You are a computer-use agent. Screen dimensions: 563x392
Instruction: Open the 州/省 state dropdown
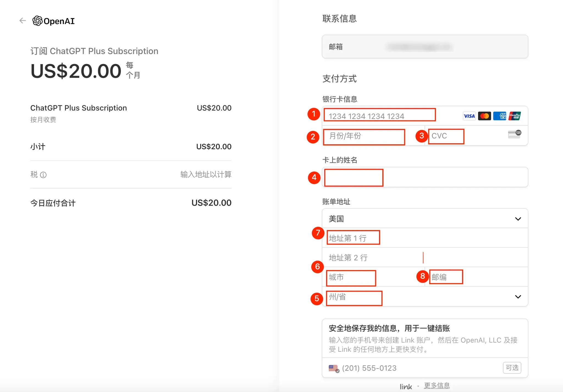(425, 297)
